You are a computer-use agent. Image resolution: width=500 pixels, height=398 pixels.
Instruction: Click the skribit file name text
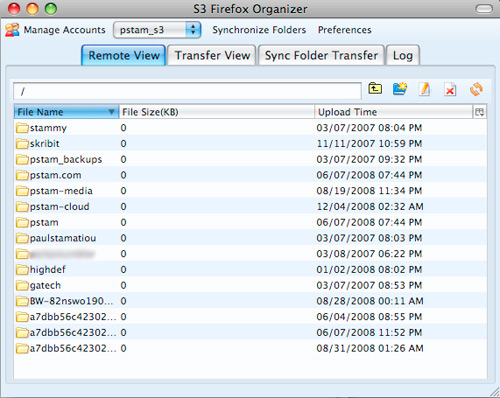pyautogui.click(x=45, y=144)
